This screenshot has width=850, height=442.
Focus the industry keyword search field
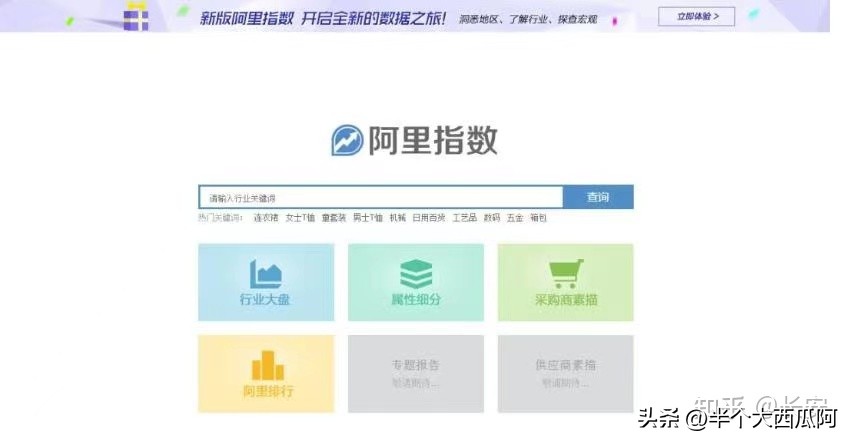[x=381, y=197]
